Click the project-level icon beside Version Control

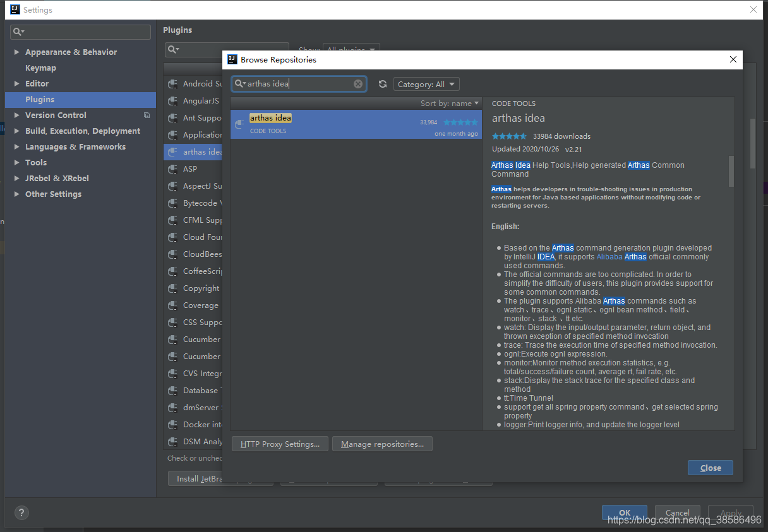(x=147, y=115)
